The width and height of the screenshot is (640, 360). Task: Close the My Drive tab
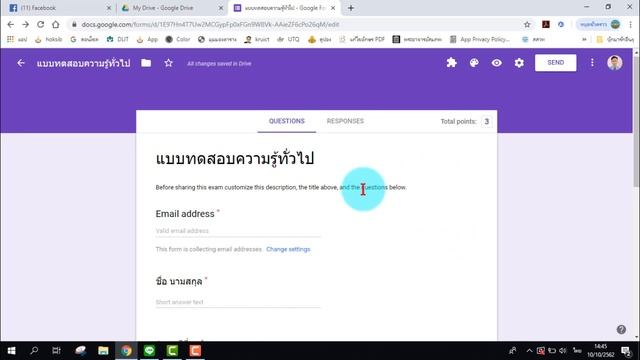coord(220,8)
